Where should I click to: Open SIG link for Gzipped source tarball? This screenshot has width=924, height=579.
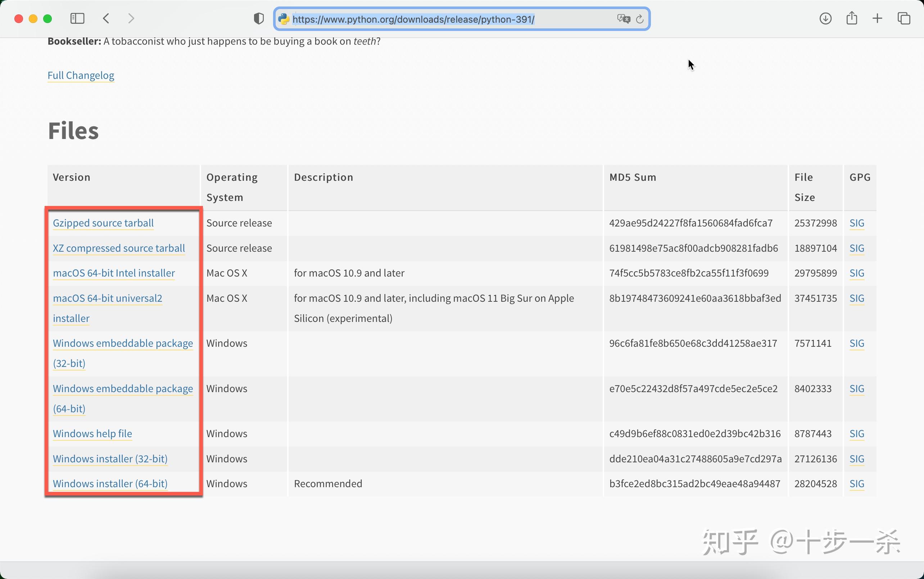(x=857, y=223)
